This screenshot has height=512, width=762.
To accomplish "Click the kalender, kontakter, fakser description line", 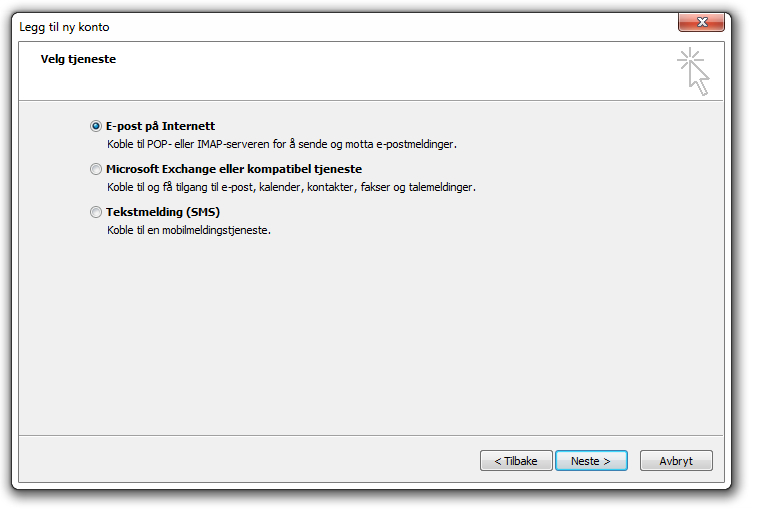I will click(x=291, y=187).
